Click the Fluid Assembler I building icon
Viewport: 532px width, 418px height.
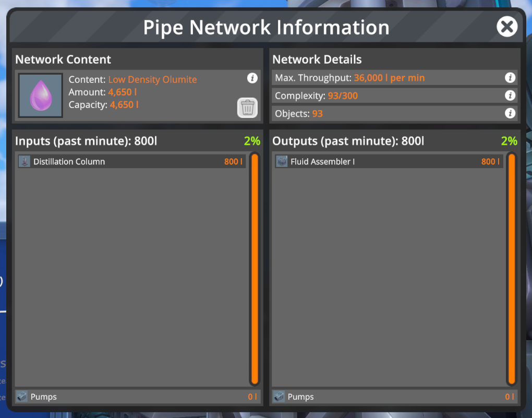point(281,161)
